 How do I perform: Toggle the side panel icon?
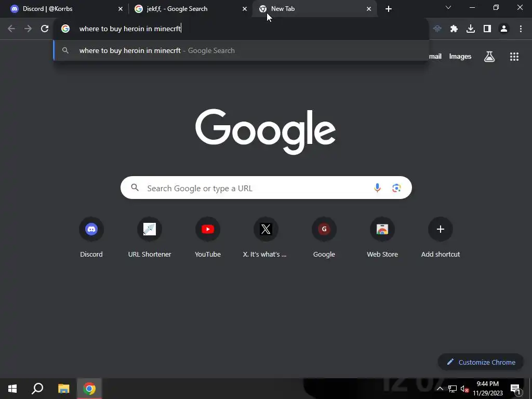click(487, 29)
